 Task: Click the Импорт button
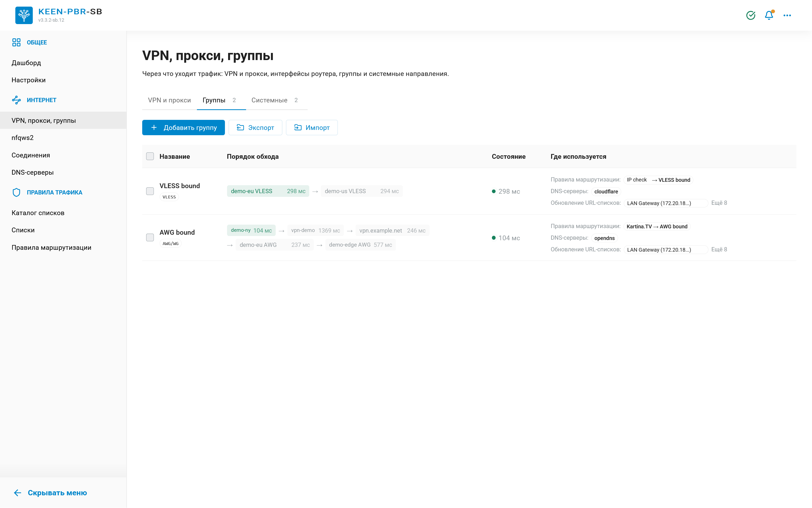point(312,128)
